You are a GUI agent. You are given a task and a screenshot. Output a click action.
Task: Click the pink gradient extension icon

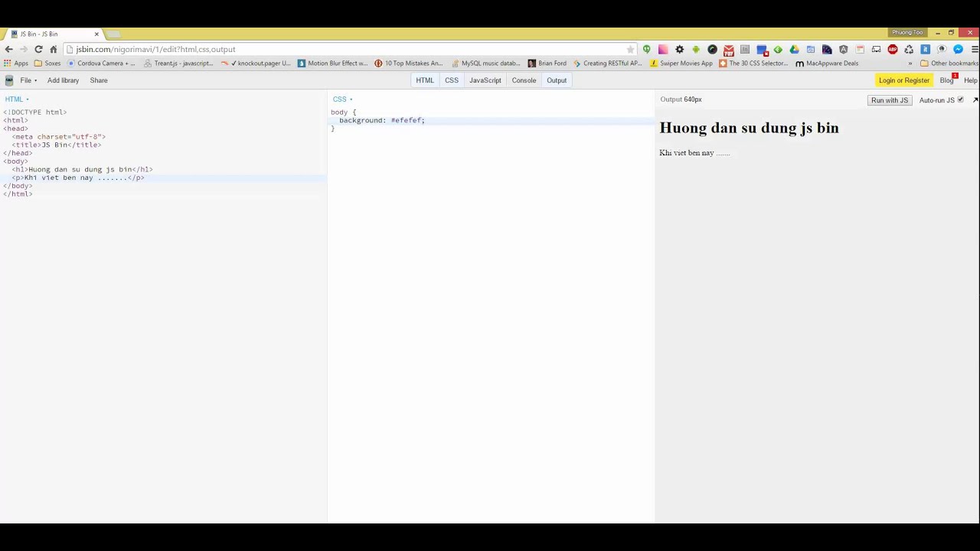pyautogui.click(x=663, y=49)
